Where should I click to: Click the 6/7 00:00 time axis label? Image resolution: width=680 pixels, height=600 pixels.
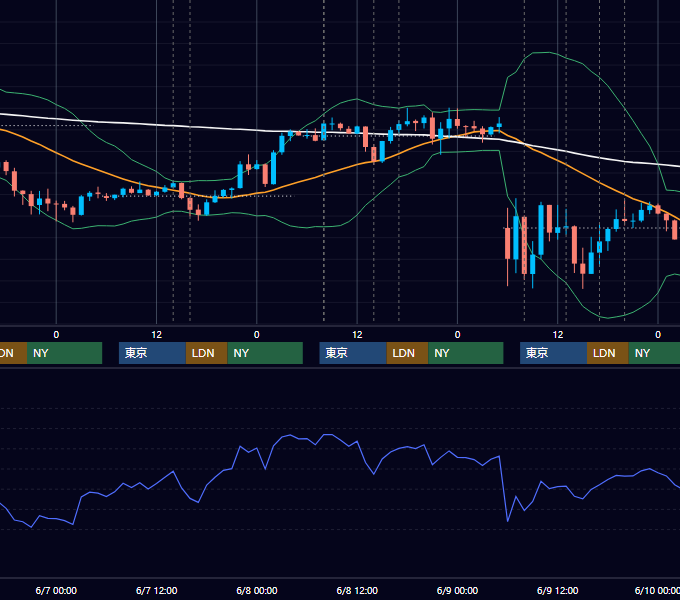click(x=56, y=590)
